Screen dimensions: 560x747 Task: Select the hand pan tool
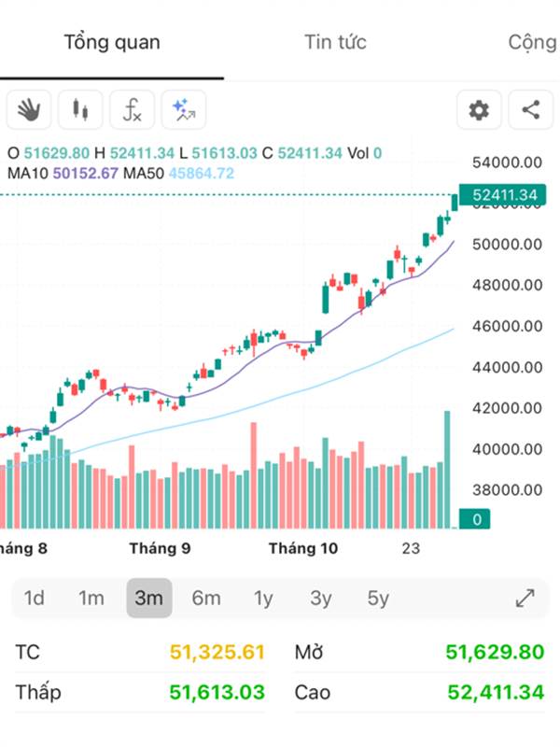pyautogui.click(x=28, y=110)
